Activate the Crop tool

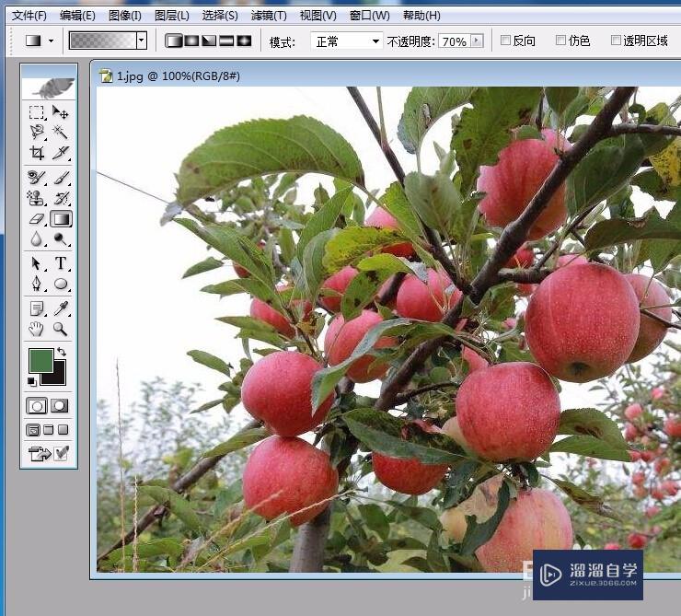coord(37,152)
